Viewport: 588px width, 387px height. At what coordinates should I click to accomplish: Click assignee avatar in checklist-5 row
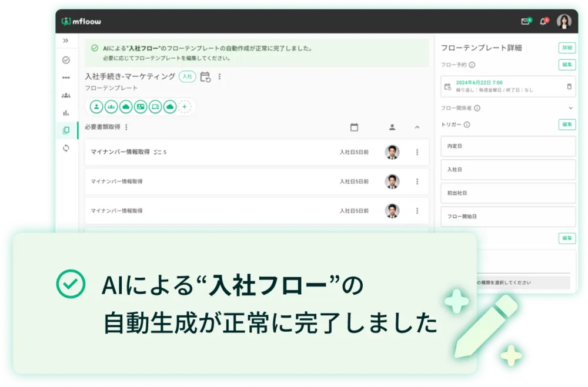(x=392, y=152)
